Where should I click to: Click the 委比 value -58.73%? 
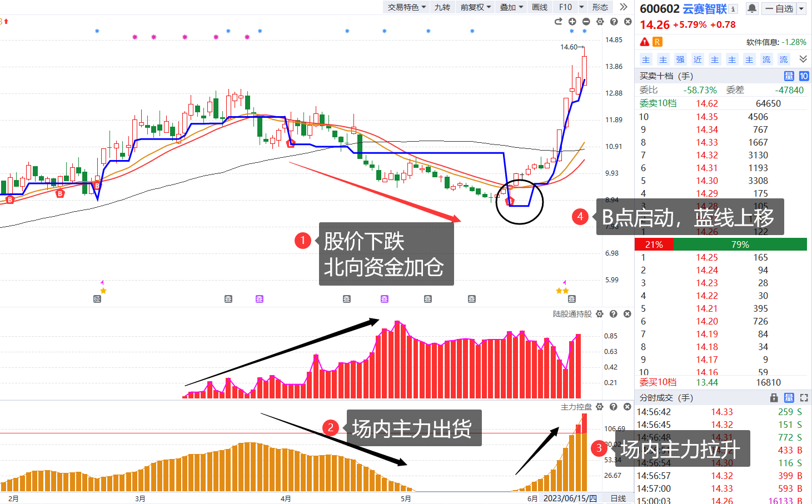coord(700,90)
